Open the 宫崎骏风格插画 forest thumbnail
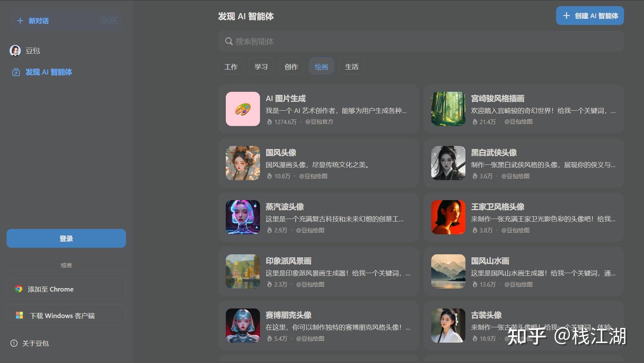Screen dimensions: 644x363 tap(448, 109)
